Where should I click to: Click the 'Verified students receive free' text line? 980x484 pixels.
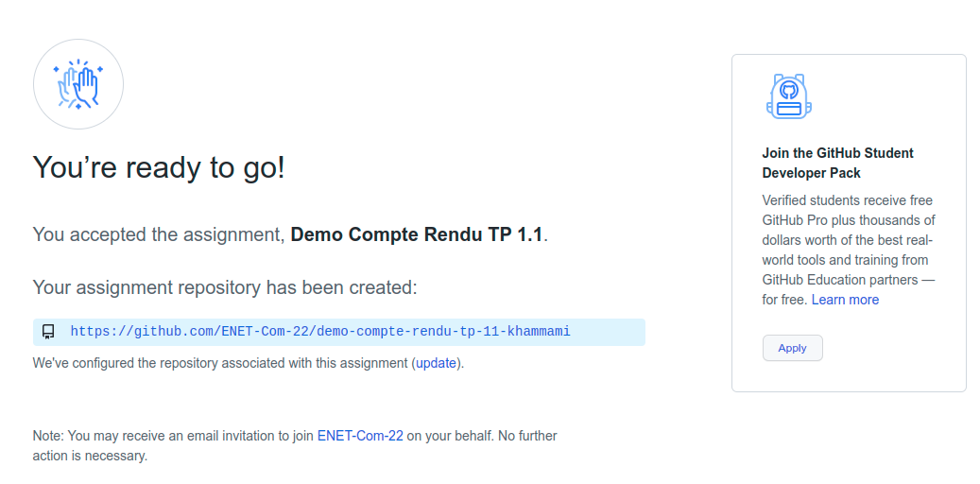[847, 200]
